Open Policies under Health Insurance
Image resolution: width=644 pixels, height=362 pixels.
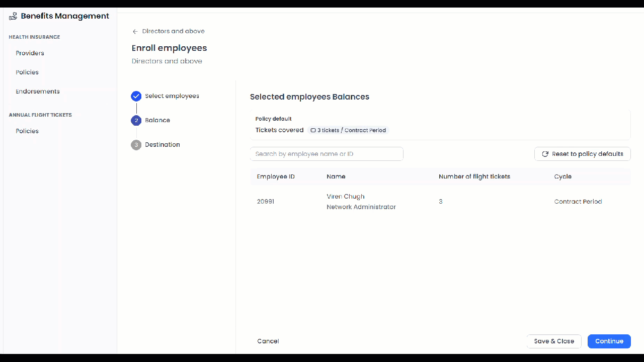[x=27, y=72]
